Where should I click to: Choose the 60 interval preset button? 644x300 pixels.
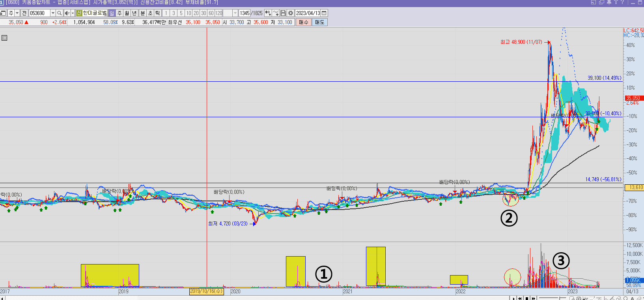coord(211,13)
